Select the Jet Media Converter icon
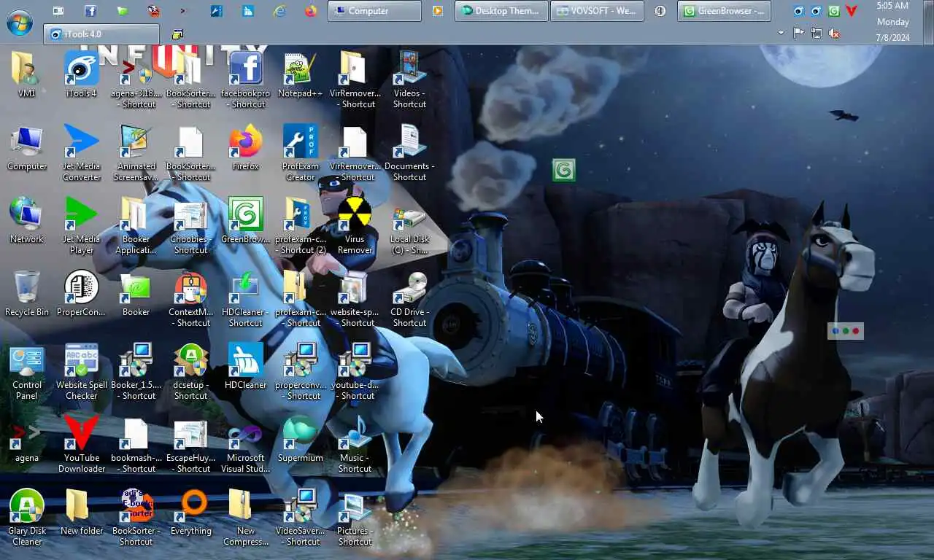This screenshot has height=560, width=934. (x=82, y=152)
